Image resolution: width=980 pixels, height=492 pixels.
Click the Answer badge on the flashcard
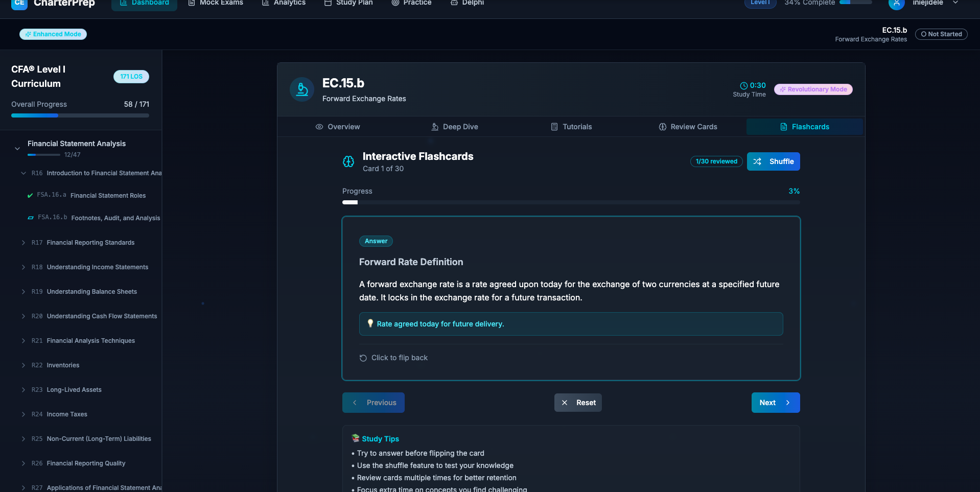(x=376, y=241)
